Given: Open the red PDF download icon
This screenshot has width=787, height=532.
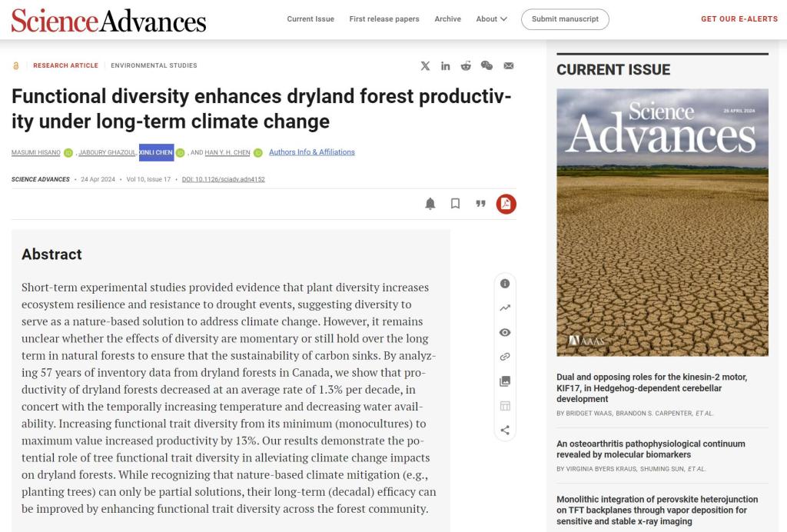Looking at the screenshot, I should (x=506, y=204).
